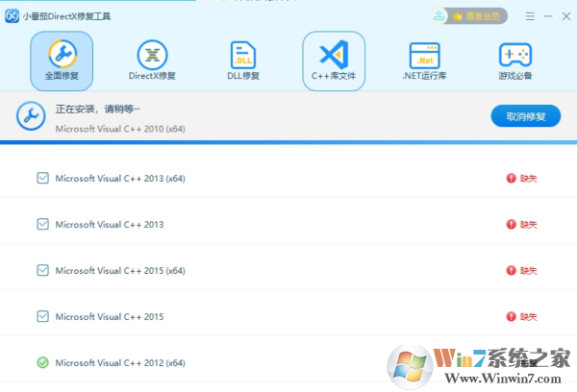Click the app logo in title bar
Screen dimensions: 577x392
pyautogui.click(x=12, y=16)
